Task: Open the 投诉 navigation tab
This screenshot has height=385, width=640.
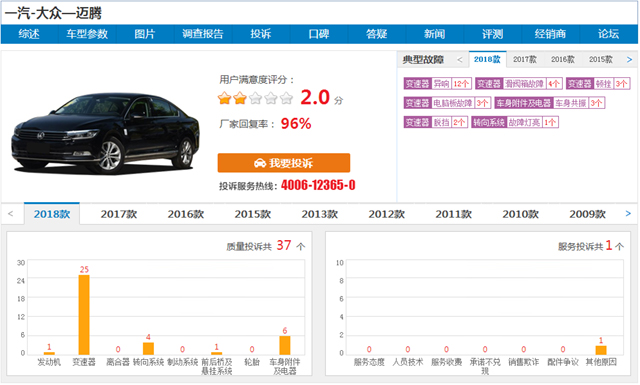Action: click(x=261, y=34)
